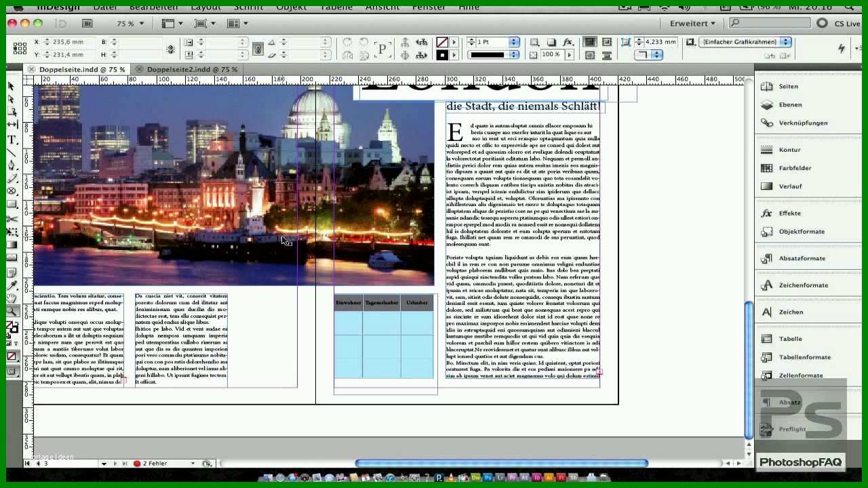The image size is (868, 488).
Task: Open the Layout menu
Action: pos(205,7)
